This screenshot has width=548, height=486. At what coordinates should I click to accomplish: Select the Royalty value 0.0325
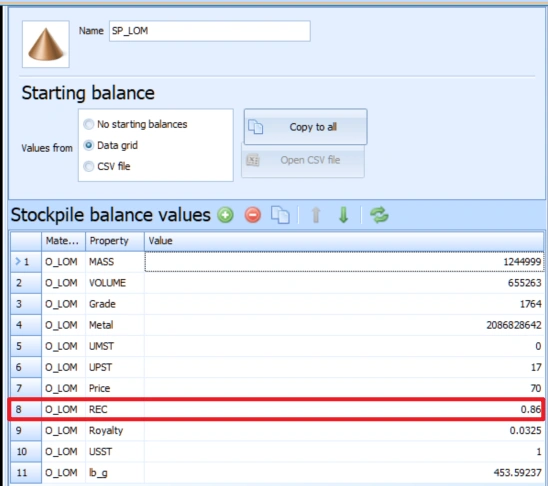344,430
